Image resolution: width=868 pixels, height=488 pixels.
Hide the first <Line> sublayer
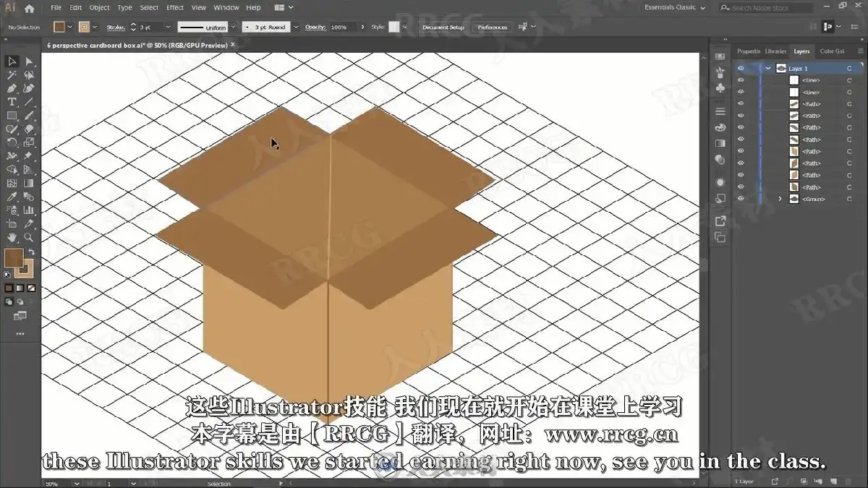click(740, 80)
